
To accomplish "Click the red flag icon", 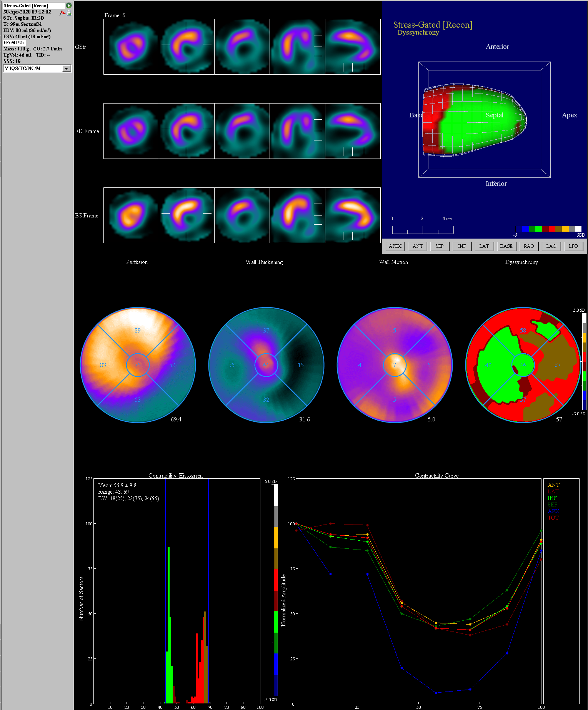I will pos(62,13).
